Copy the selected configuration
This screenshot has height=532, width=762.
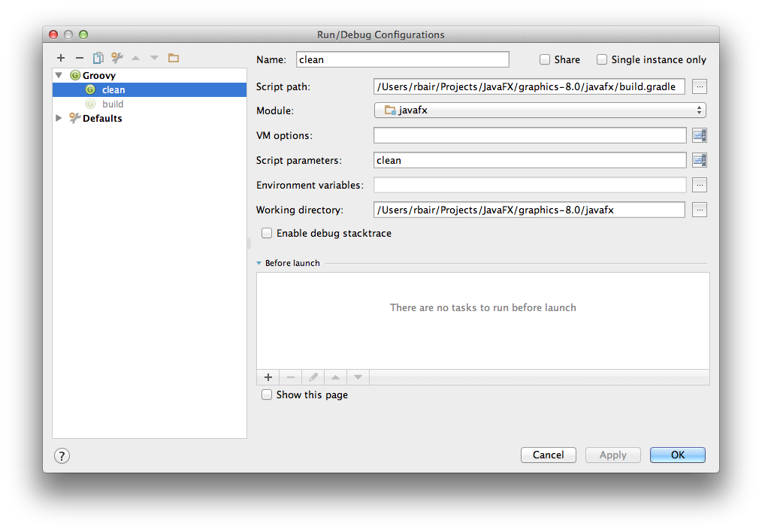point(98,58)
